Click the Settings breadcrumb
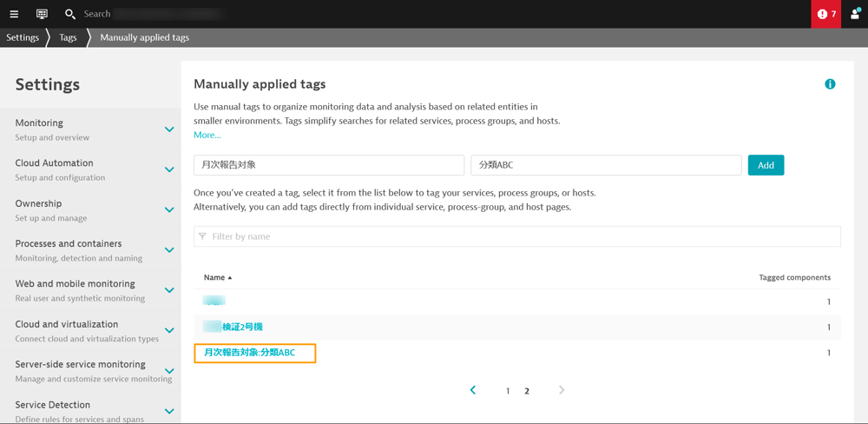 point(23,37)
